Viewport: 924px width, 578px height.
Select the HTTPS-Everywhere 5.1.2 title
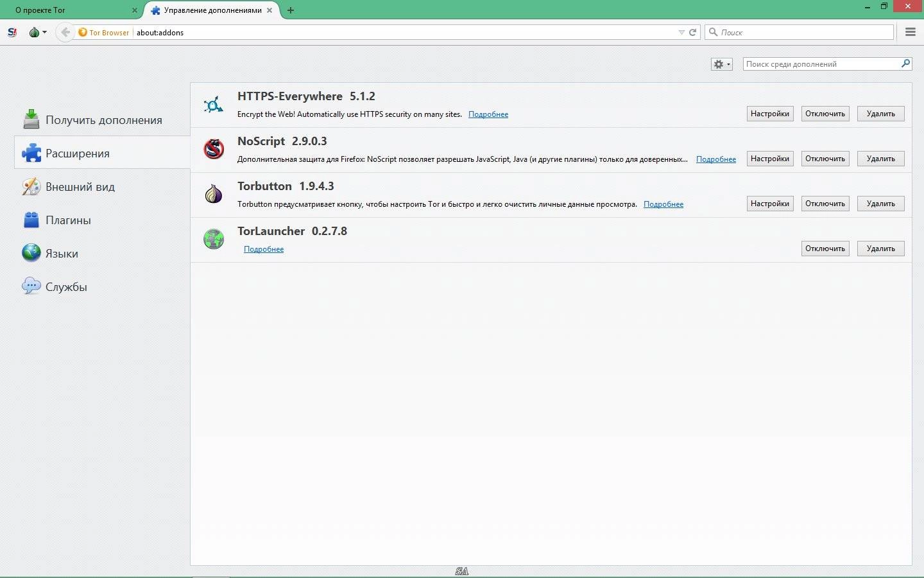coord(306,96)
